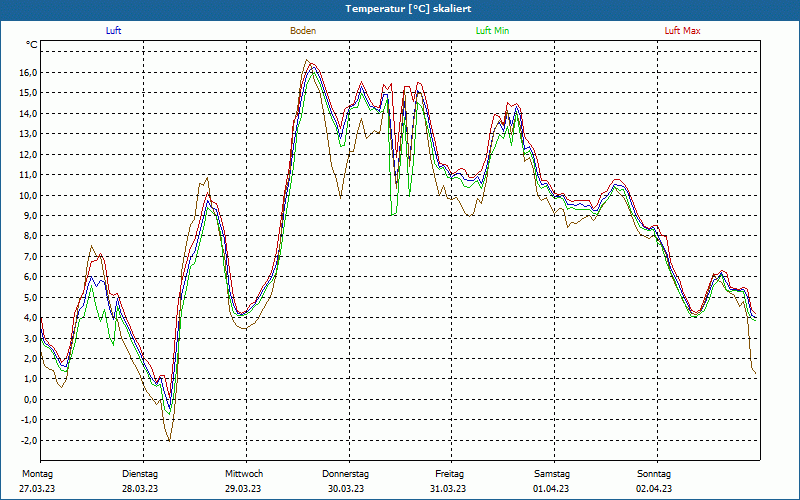
Task: Click the "Mittwoch" day label
Action: point(243,474)
